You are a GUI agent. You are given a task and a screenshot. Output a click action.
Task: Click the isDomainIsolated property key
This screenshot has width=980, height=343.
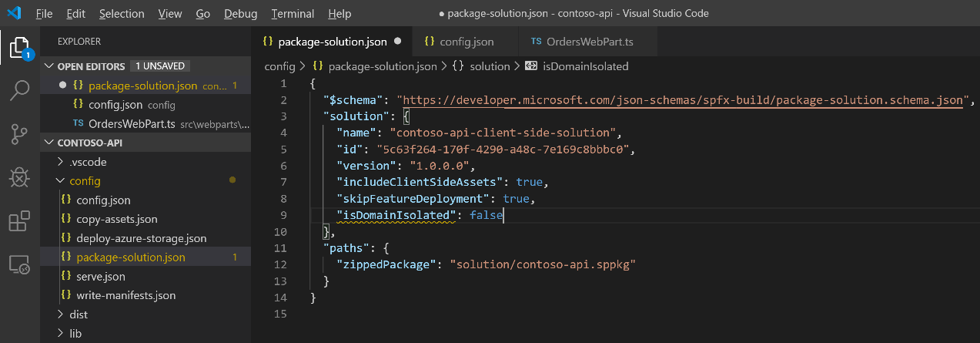pyautogui.click(x=396, y=215)
